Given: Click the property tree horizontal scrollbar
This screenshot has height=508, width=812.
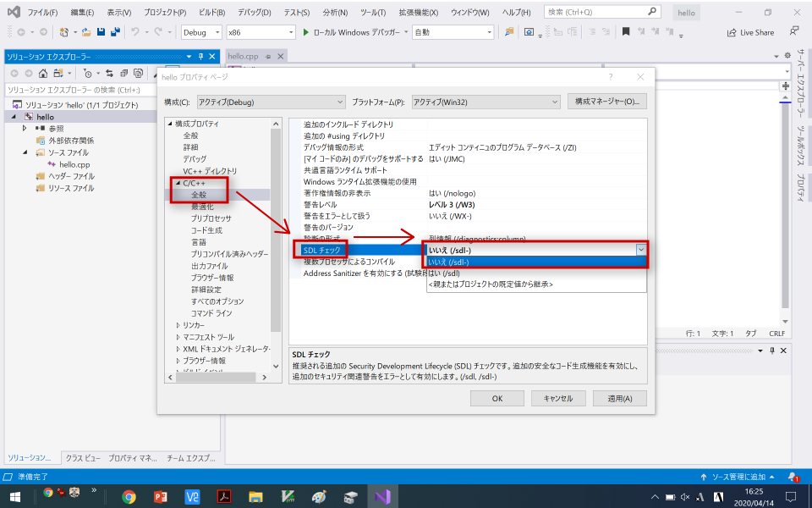Looking at the screenshot, I should [x=217, y=378].
